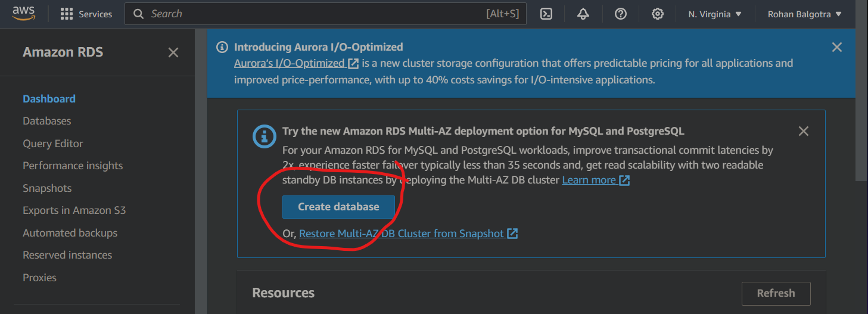
Task: Click the Resources heading
Action: tap(283, 293)
